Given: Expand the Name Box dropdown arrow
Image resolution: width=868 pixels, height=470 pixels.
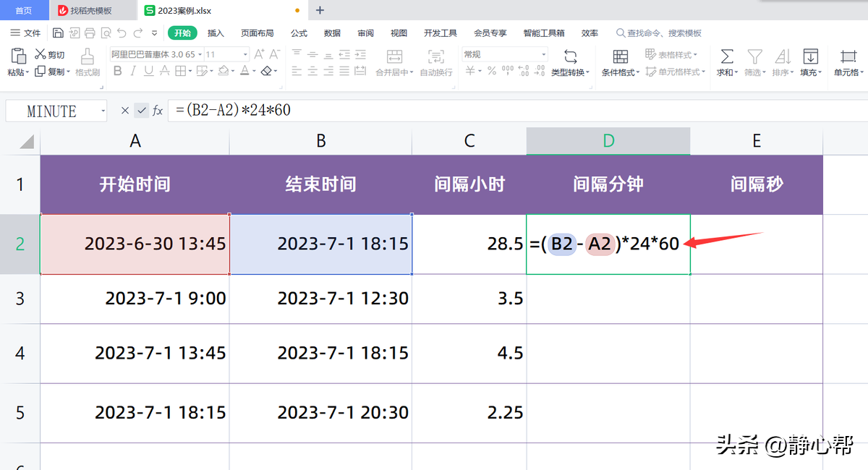Looking at the screenshot, I should click(x=103, y=111).
